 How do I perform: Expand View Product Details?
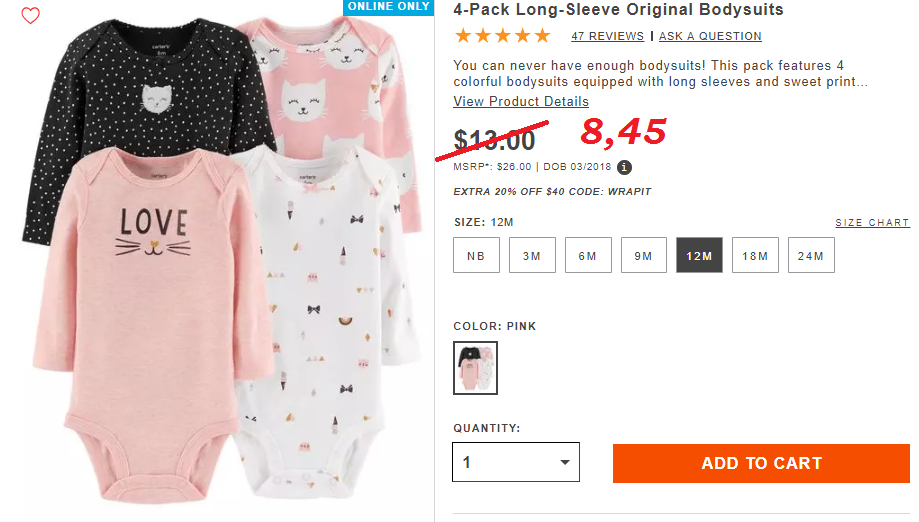(521, 101)
